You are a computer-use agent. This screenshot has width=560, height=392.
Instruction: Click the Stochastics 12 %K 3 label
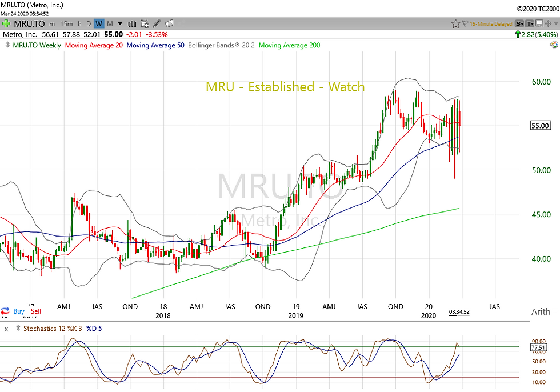pos(53,329)
